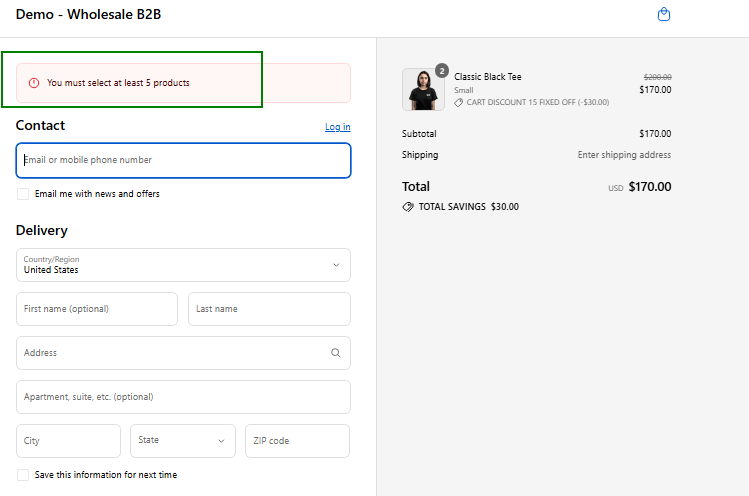This screenshot has width=749, height=496.
Task: Focus the Email or mobile phone number field
Action: tap(183, 160)
